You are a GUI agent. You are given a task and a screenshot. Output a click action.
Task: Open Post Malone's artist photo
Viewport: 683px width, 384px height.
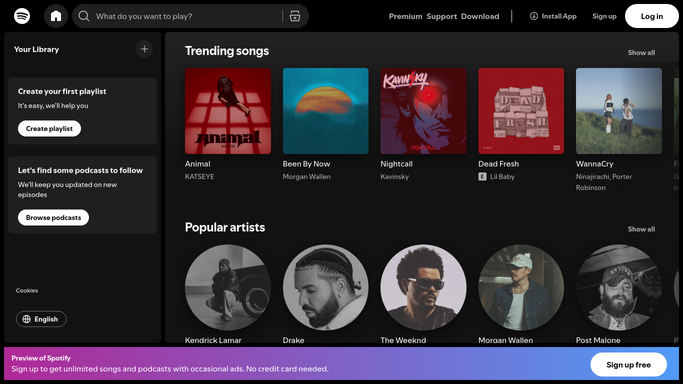point(619,287)
